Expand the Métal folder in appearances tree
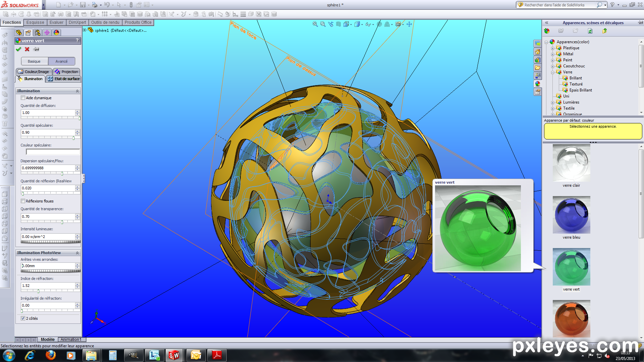 coord(552,54)
